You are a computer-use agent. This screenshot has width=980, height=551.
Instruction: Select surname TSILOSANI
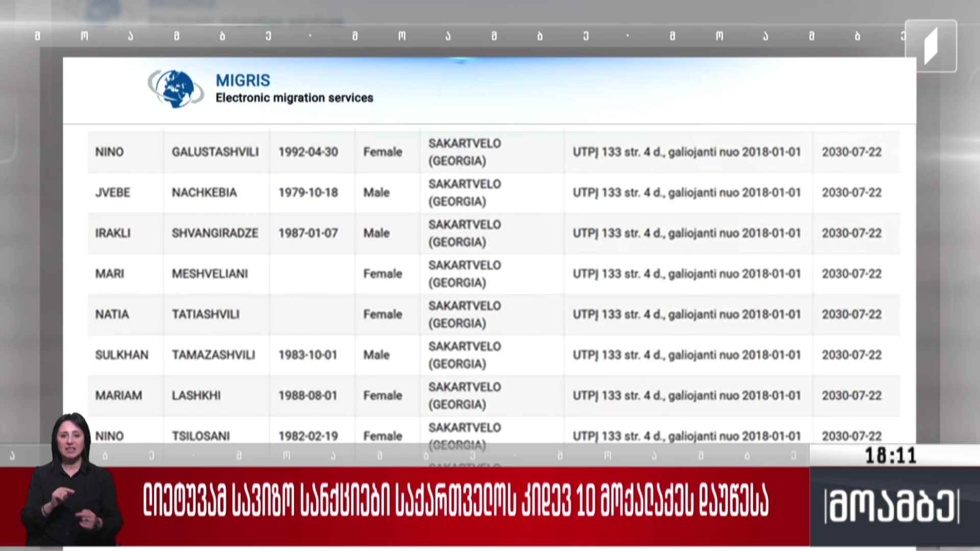point(201,436)
